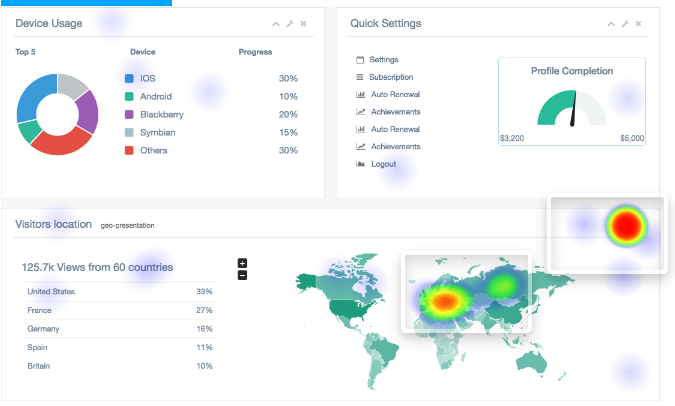Click the 27% value for France

[204, 310]
